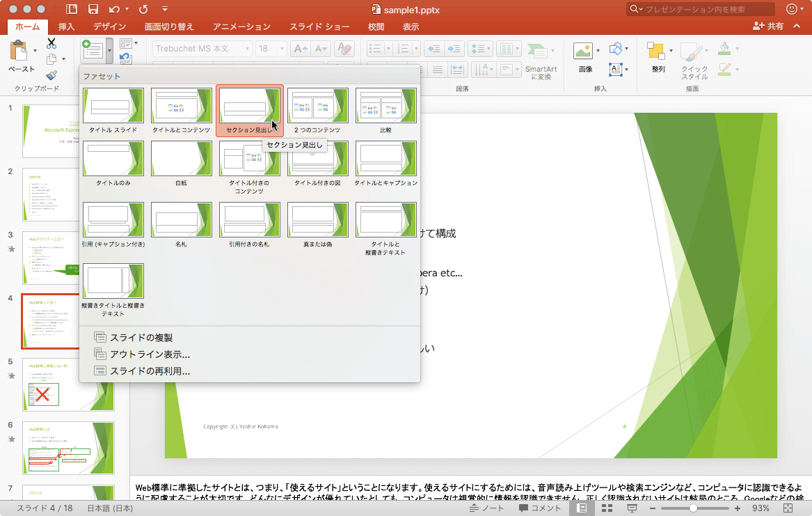Viewport: 812px width, 516px height.
Task: Open the 校閲 ribbon tab
Action: [376, 27]
